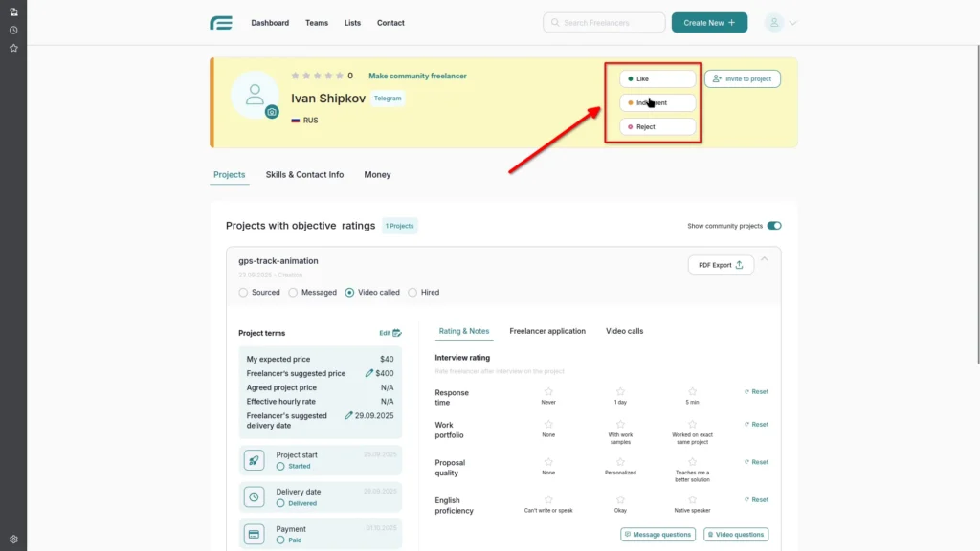Open the clock history icon in the left sidebar
980x551 pixels.
pos(12,30)
